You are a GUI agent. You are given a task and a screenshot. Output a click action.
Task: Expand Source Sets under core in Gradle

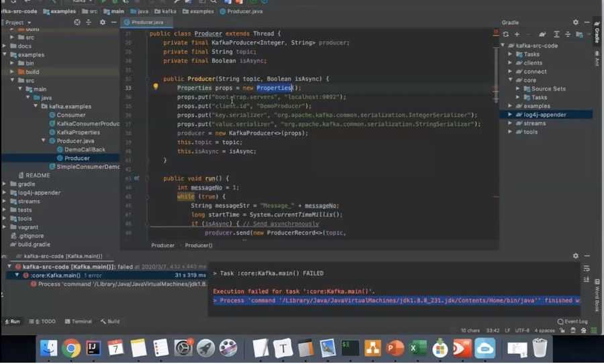[x=517, y=88]
